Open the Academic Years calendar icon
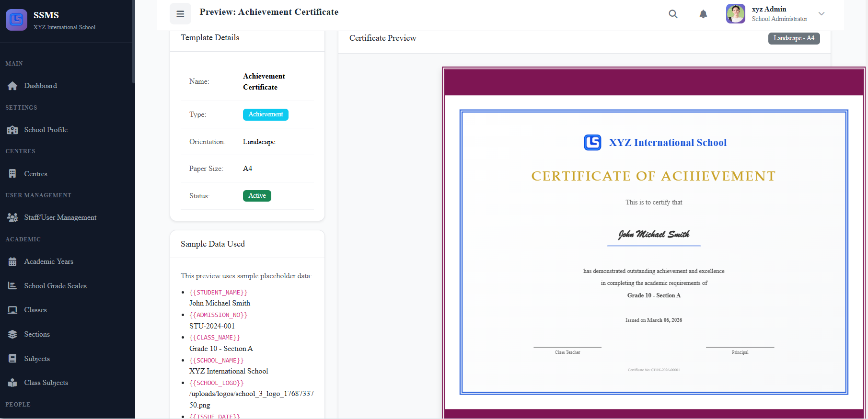This screenshot has width=868, height=419. [12, 261]
